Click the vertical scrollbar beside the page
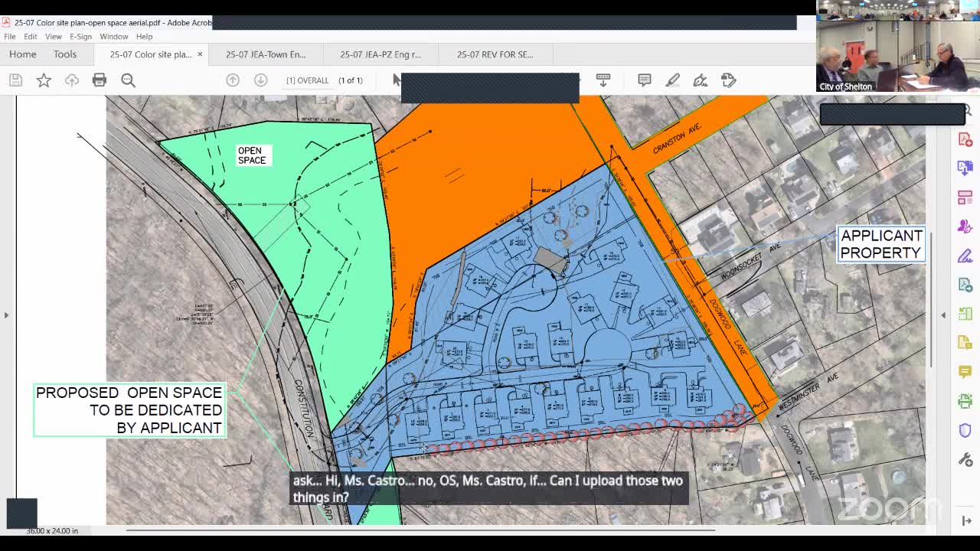This screenshot has height=551, width=980. click(x=931, y=298)
